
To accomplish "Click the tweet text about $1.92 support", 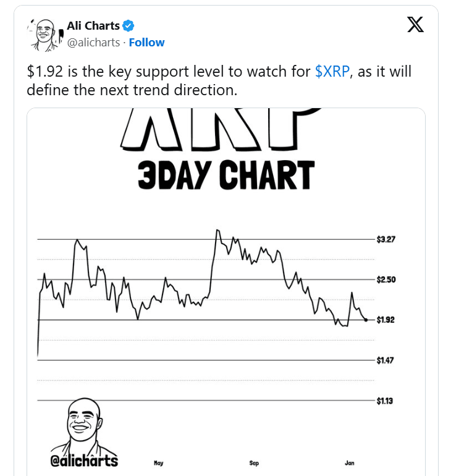I will (x=219, y=81).
